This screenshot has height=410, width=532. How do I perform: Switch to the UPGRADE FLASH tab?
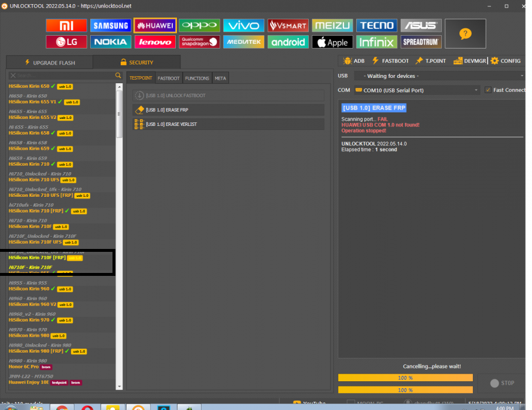tap(50, 63)
